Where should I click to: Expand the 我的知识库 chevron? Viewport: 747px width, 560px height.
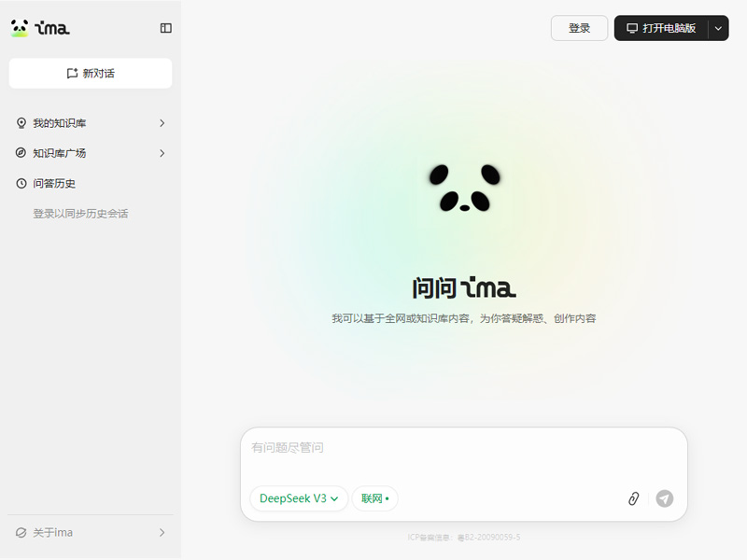coord(162,123)
